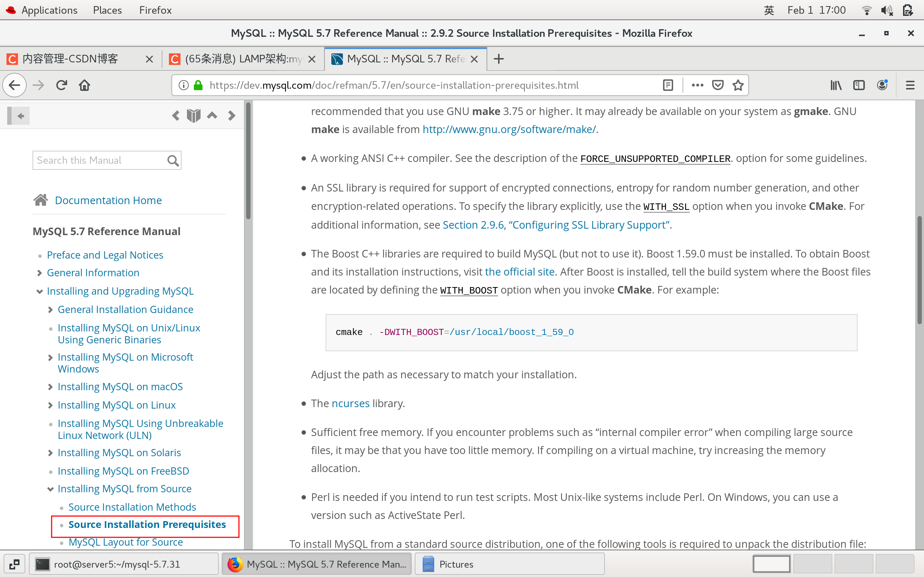
Task: Open page actions three-dots menu
Action: pos(697,85)
